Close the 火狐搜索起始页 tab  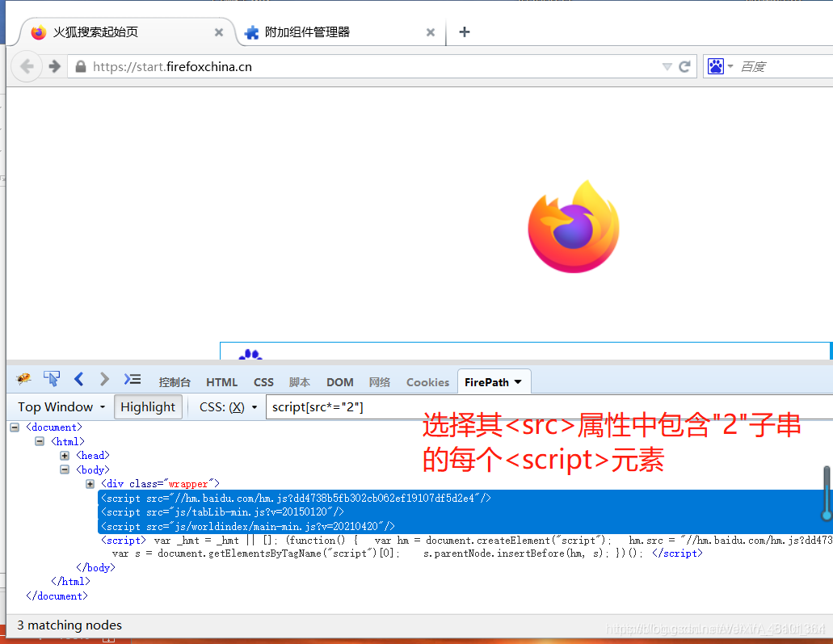(218, 32)
